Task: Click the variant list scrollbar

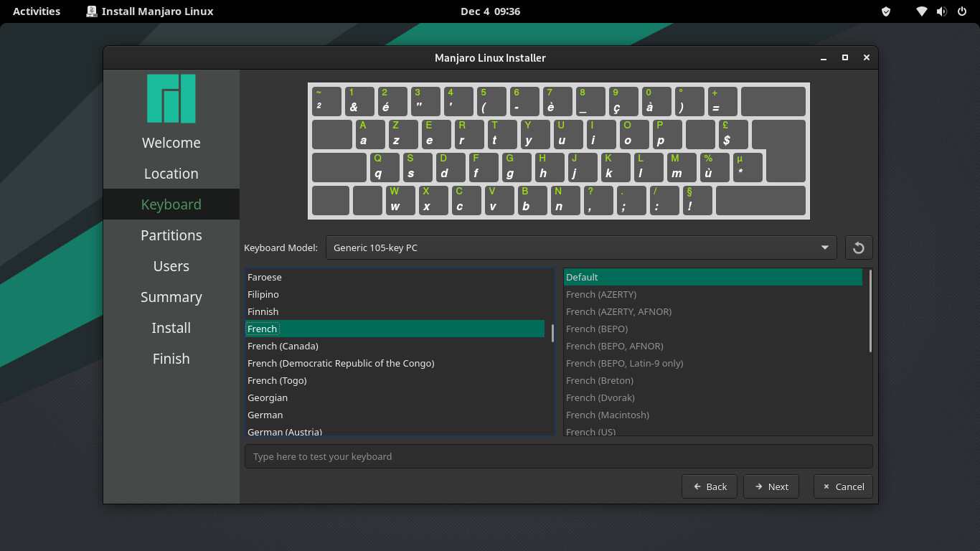Action: pos(870,311)
